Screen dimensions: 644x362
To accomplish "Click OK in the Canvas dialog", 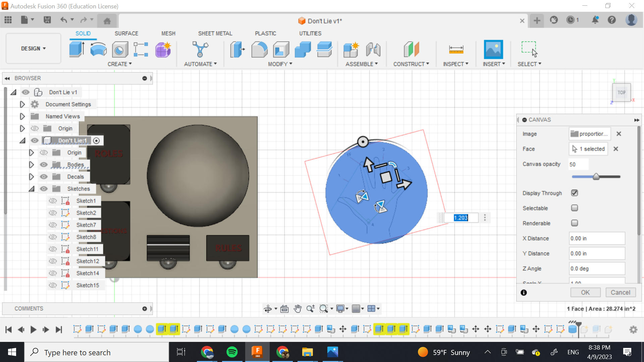I will (585, 292).
